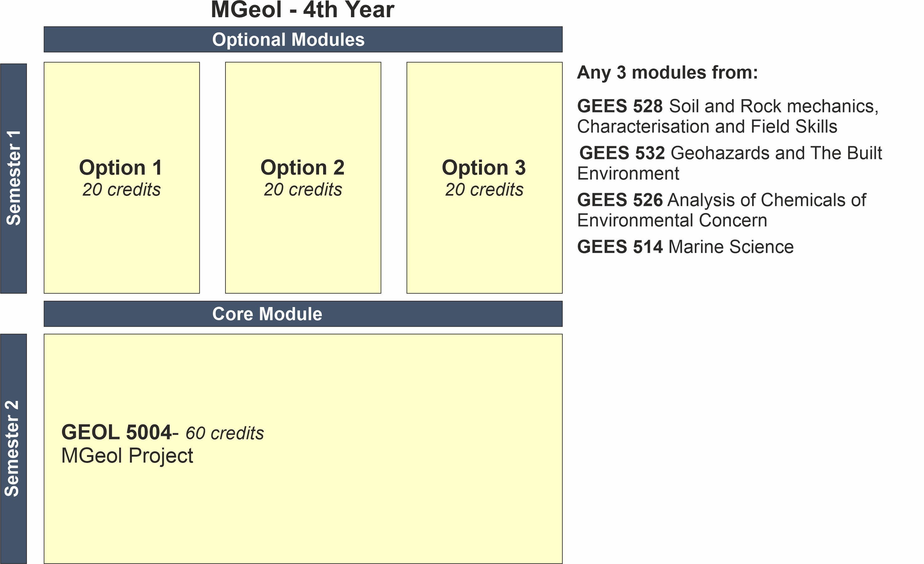Click the "MGeol Project" label
This screenshot has height=564, width=924.
click(127, 456)
